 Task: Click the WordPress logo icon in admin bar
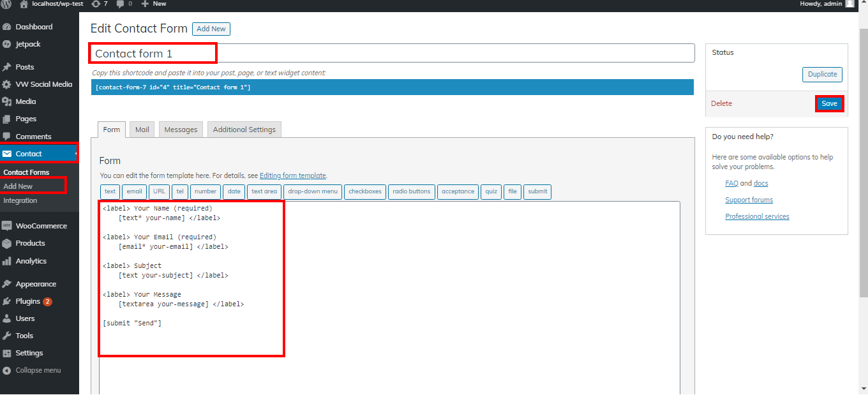[x=7, y=4]
